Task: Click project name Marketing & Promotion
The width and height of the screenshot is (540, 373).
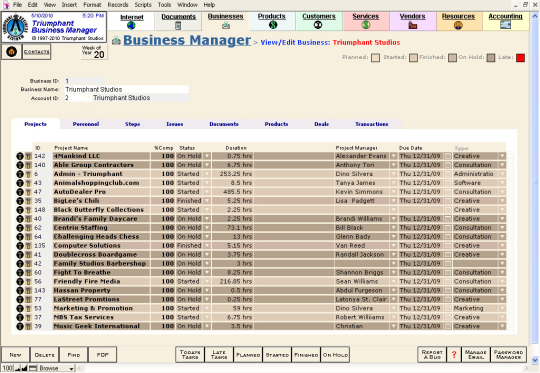Action: tap(93, 308)
